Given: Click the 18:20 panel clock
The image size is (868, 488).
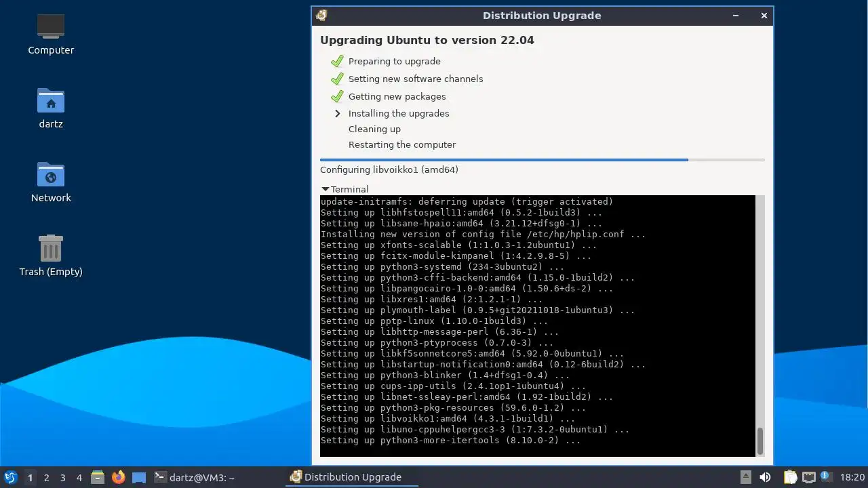Looking at the screenshot, I should pos(852,477).
